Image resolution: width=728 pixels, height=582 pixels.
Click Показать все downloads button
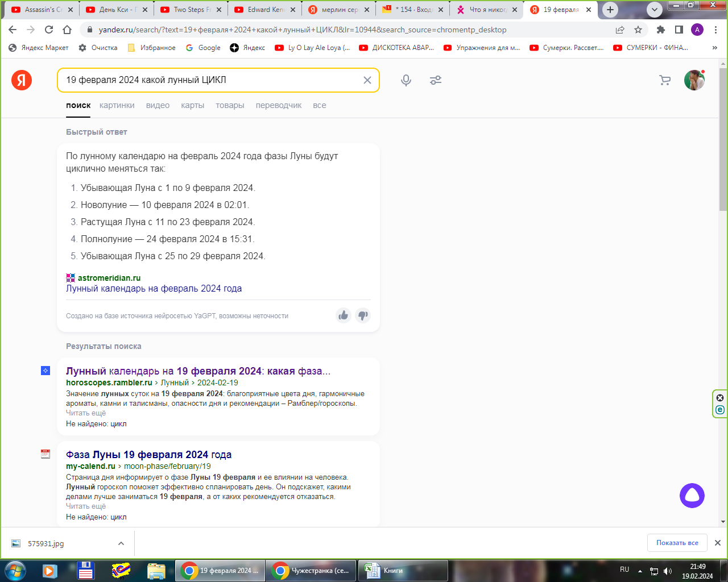pyautogui.click(x=677, y=543)
